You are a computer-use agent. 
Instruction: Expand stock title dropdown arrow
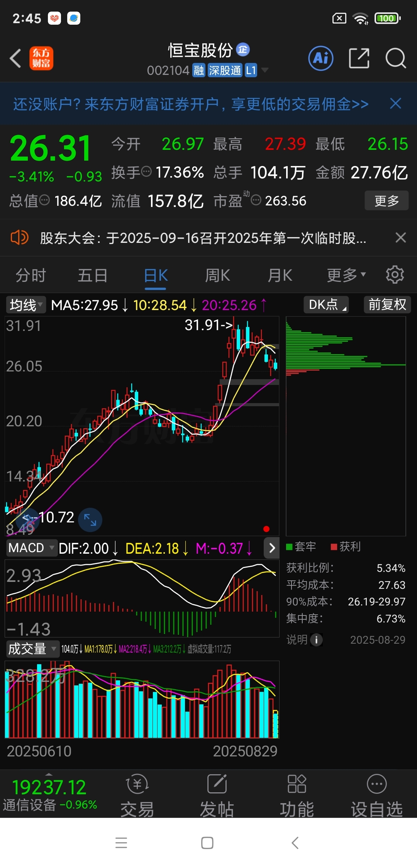[x=264, y=70]
